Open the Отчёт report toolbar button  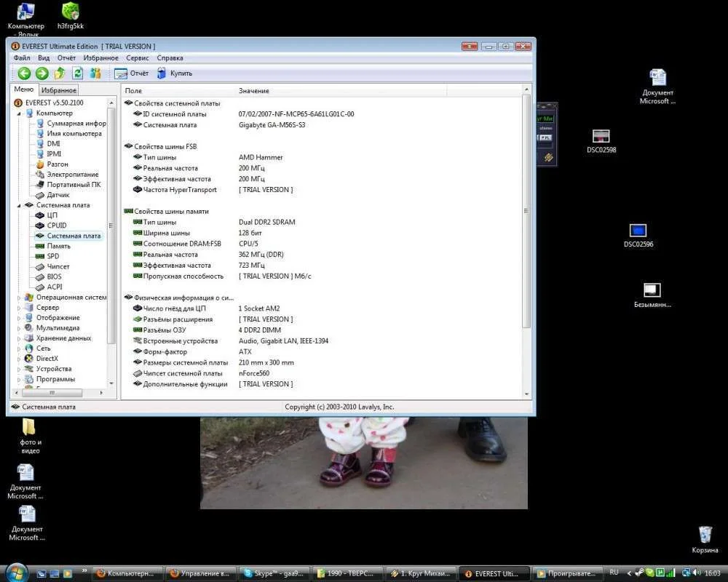[x=132, y=73]
